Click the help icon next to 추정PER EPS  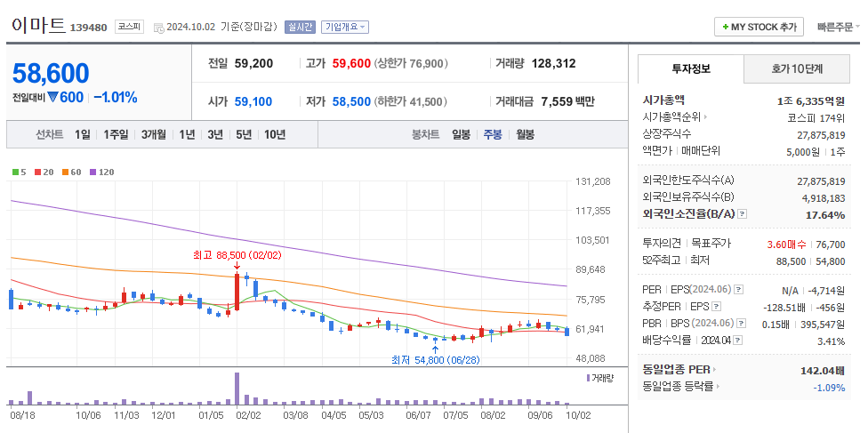tap(716, 306)
